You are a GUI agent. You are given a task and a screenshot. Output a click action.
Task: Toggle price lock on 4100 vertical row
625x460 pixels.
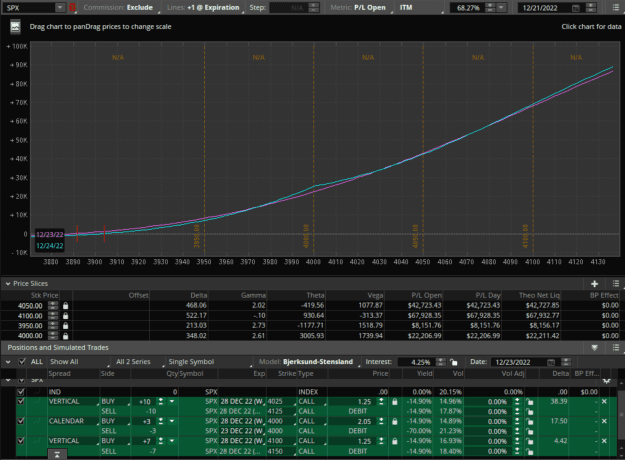tap(395, 441)
